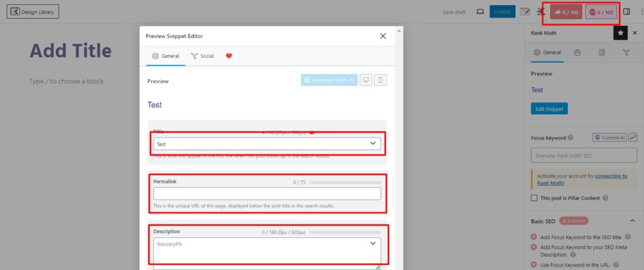644x270 pixels.
Task: Switch to mobile preview icon in Snippet Editor
Action: pos(380,80)
